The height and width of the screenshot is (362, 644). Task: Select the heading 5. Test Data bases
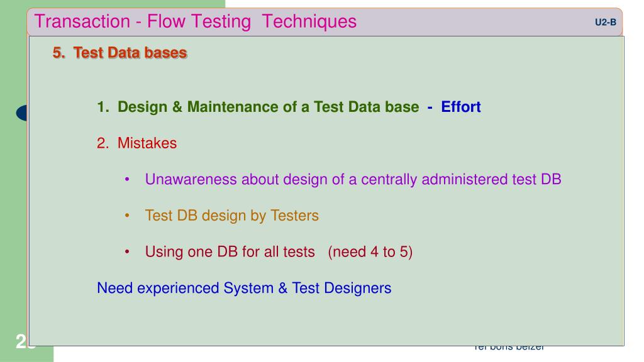pos(120,53)
